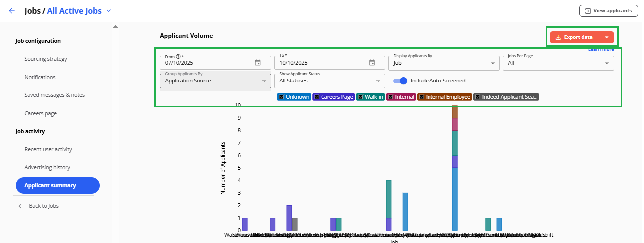Click the Job activity heading
The image size is (644, 243).
point(30,131)
